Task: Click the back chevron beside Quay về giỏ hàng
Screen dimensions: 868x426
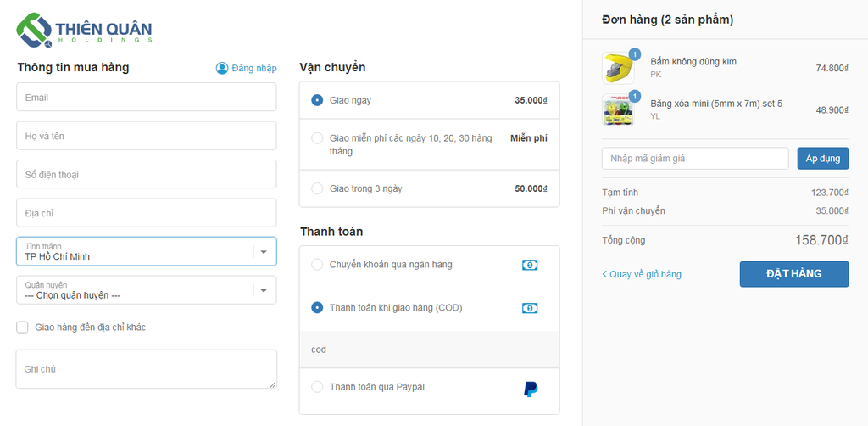Action: point(604,274)
